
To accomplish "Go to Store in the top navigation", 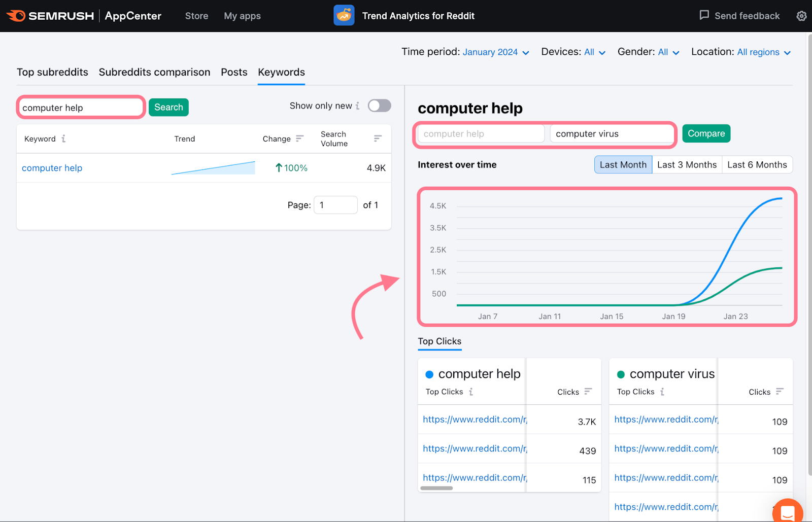I will click(x=196, y=16).
